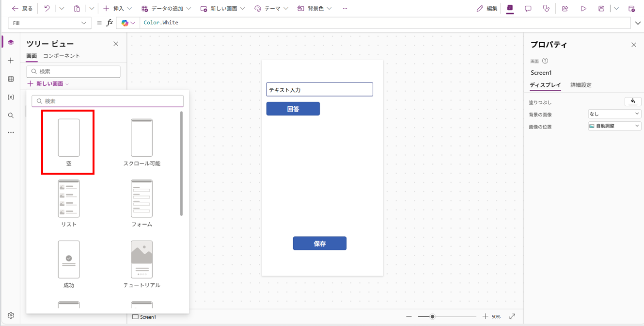The width and height of the screenshot is (644, 326).
Task: Open the purple notebook icon in toolbar
Action: [510, 8]
